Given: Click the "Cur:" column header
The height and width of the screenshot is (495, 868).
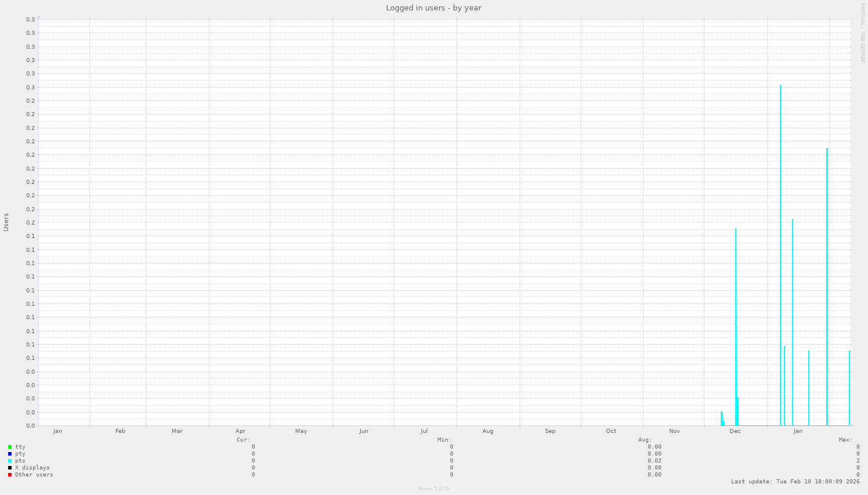Looking at the screenshot, I should tap(244, 440).
